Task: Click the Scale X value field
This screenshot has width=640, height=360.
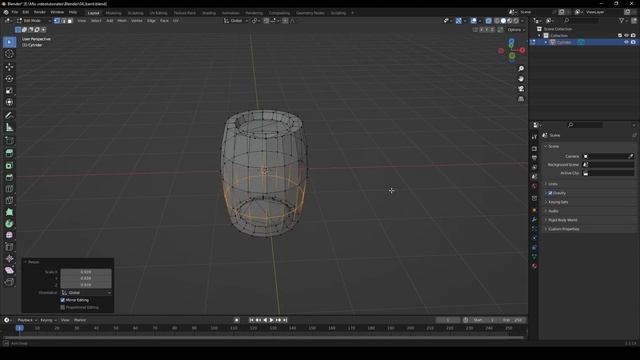Action: (86, 272)
